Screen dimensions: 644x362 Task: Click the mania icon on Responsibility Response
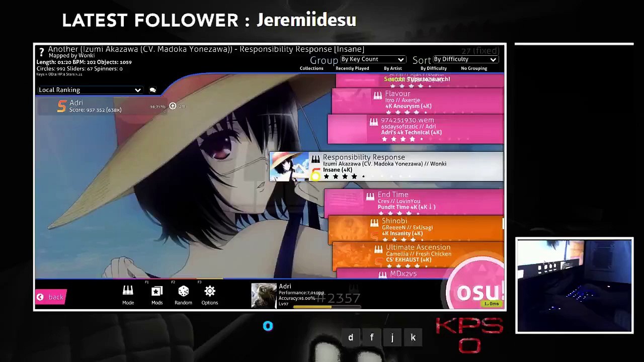pos(315,159)
